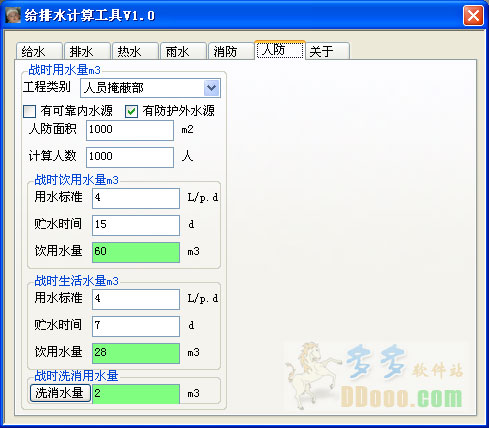Screen dimensions: 489x428
Task: Edit 用水标准 under 战时饮用水量
Action: point(136,198)
